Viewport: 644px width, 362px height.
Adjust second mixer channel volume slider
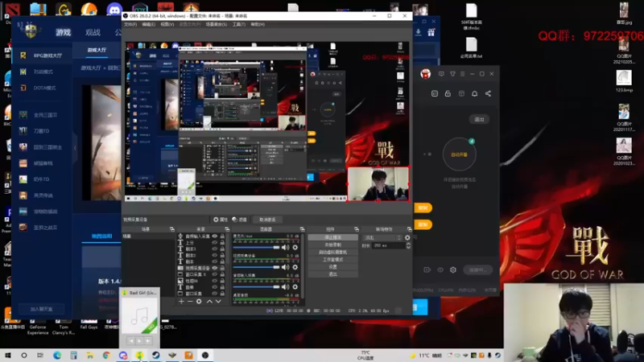click(x=256, y=267)
